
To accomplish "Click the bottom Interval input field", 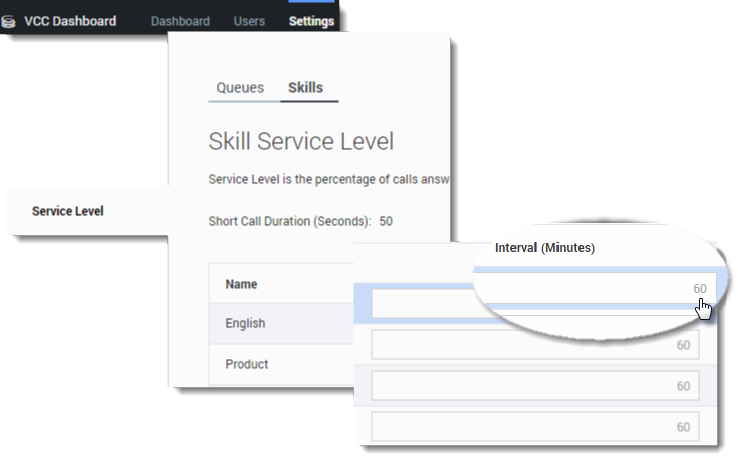I will [x=535, y=427].
